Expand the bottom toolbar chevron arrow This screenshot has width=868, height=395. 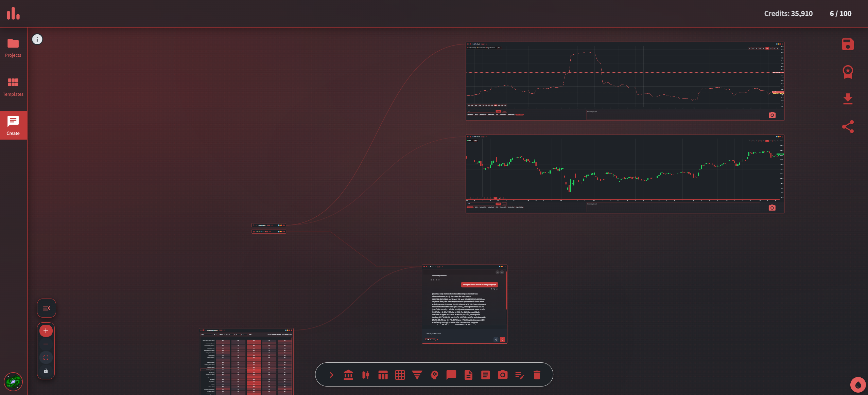[x=331, y=375]
